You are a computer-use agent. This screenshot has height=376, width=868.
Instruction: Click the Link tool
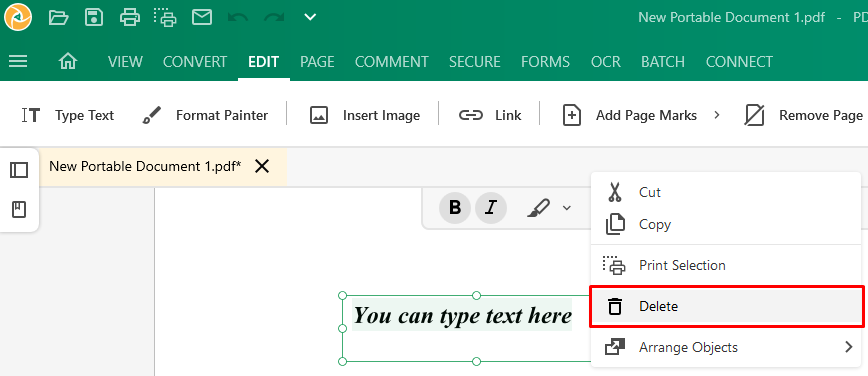[490, 115]
